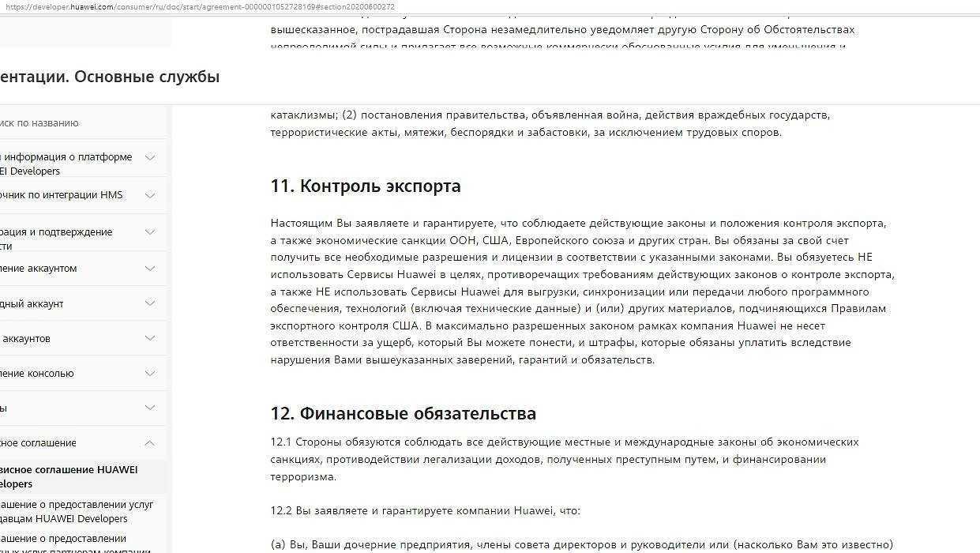Open the 'ение аккаунтом' sidebar item
Screen dimensions: 980x553
point(39,269)
